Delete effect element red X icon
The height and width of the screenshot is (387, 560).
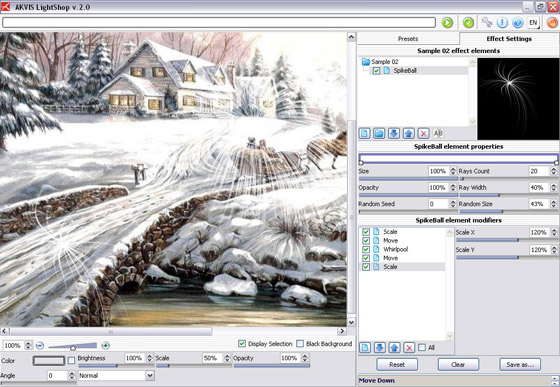pos(423,134)
